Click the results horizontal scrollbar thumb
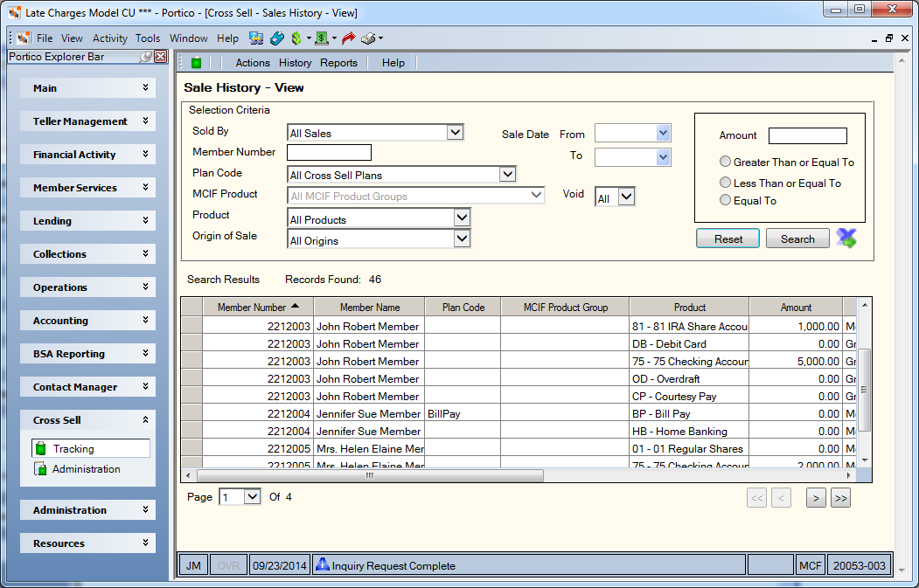Screen dimensions: 919x588 (x=370, y=475)
